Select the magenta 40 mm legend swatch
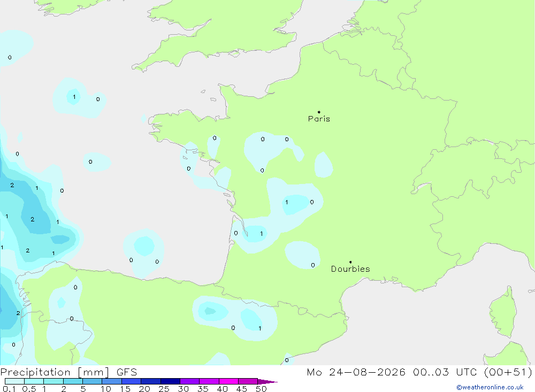This screenshot has height=392, width=535. 228,381
